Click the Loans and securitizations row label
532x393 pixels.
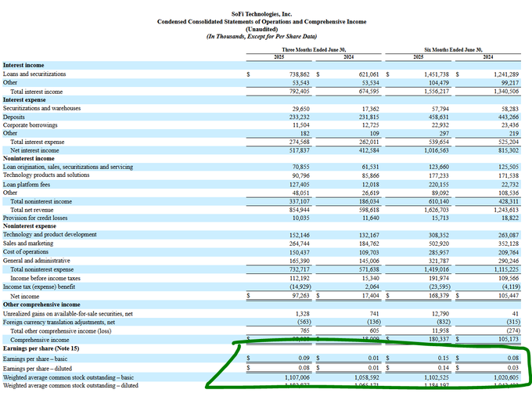click(34, 73)
